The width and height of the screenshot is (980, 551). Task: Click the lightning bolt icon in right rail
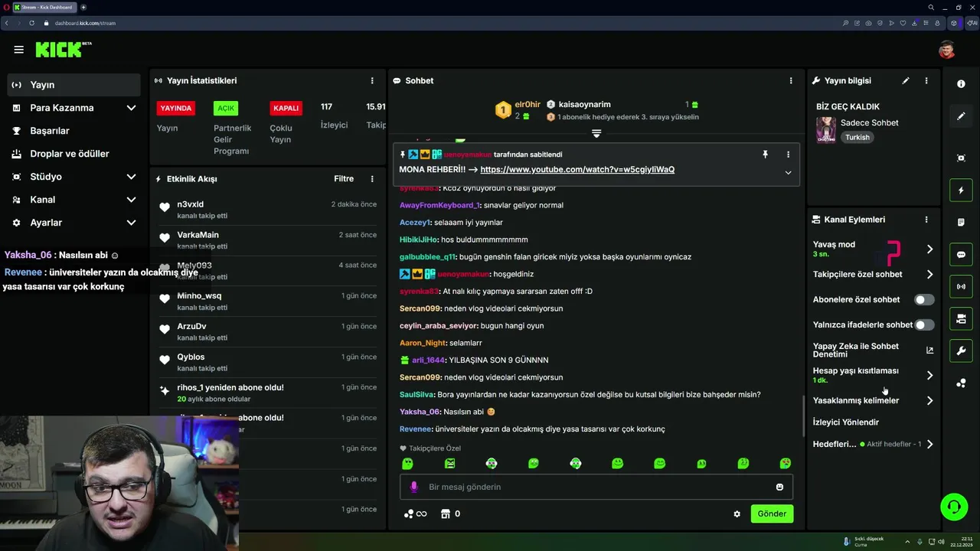click(961, 191)
